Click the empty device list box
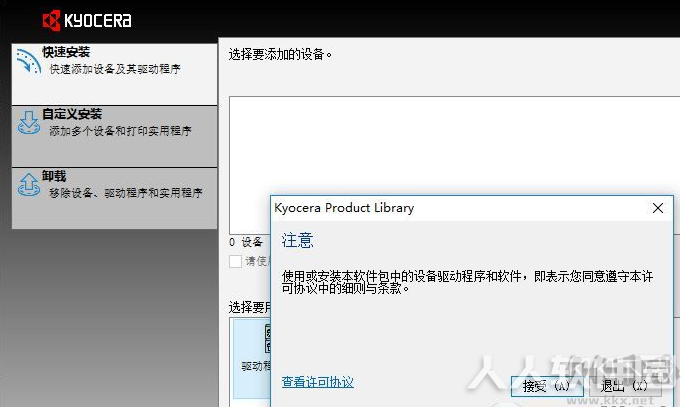This screenshot has height=407, width=681. [454, 146]
